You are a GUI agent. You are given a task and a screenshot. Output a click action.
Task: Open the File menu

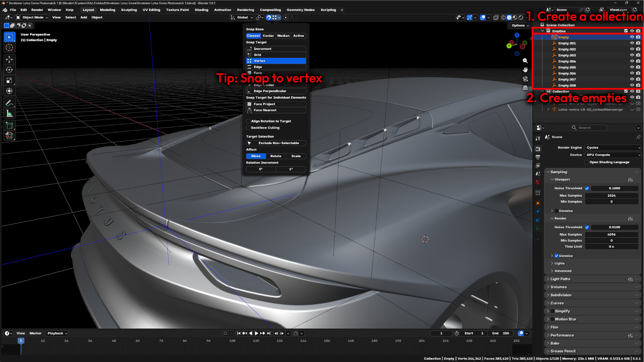click(x=13, y=10)
